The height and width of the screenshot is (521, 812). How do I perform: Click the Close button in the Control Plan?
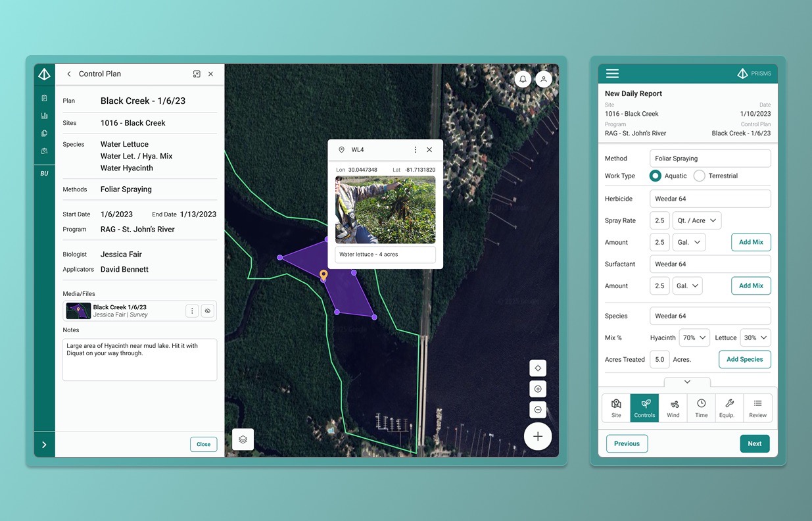(x=204, y=444)
